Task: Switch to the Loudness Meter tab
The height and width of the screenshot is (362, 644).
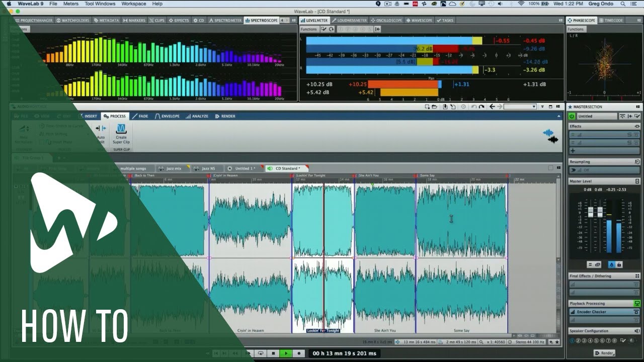Action: point(351,20)
